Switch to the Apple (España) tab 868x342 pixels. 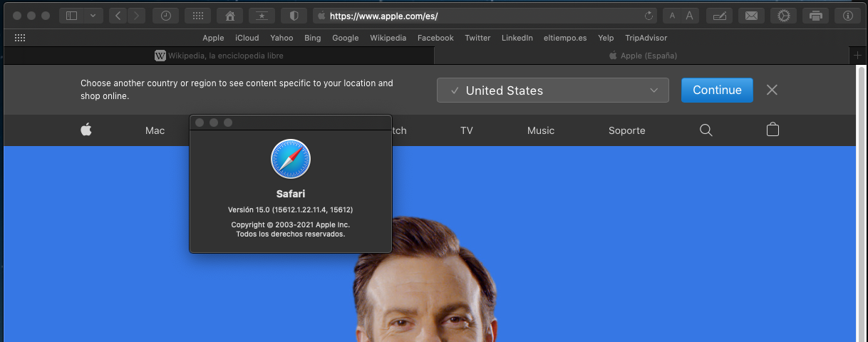point(643,55)
